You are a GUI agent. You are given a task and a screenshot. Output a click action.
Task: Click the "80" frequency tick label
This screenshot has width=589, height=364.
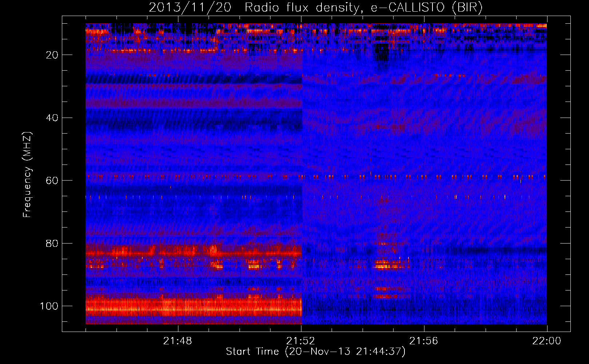(x=52, y=244)
